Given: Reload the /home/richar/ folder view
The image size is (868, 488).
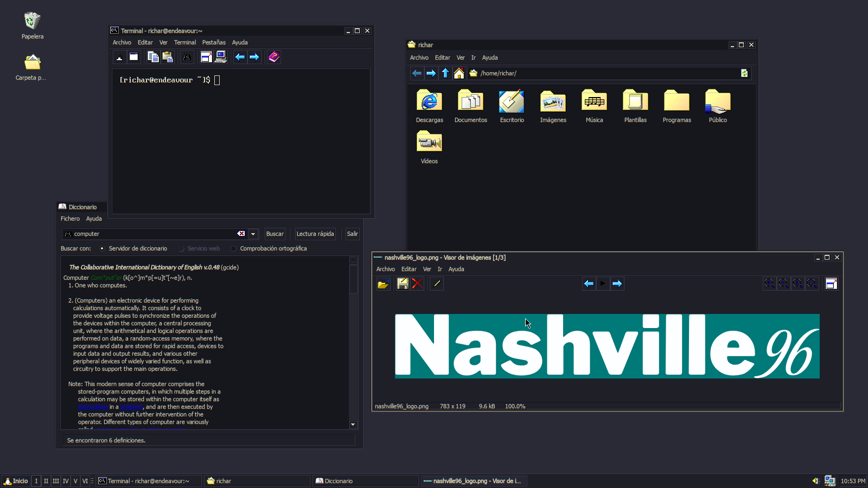Looking at the screenshot, I should point(744,73).
